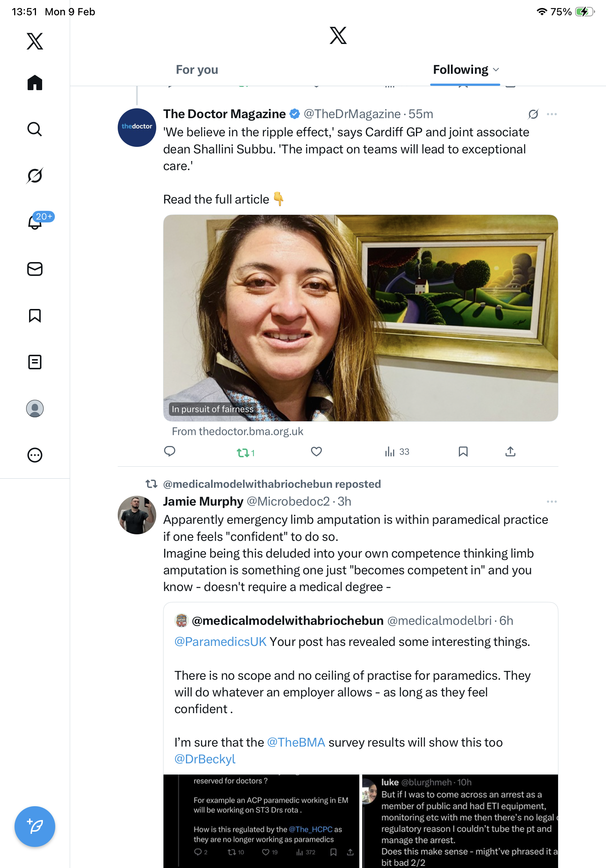Open Grok from the sidebar
The width and height of the screenshot is (606, 868).
(x=35, y=176)
